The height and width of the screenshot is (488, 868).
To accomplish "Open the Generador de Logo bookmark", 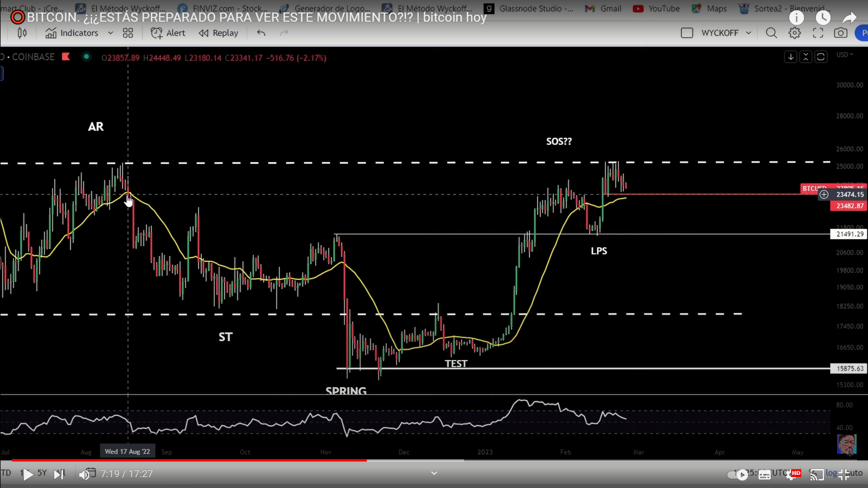I will pyautogui.click(x=324, y=8).
